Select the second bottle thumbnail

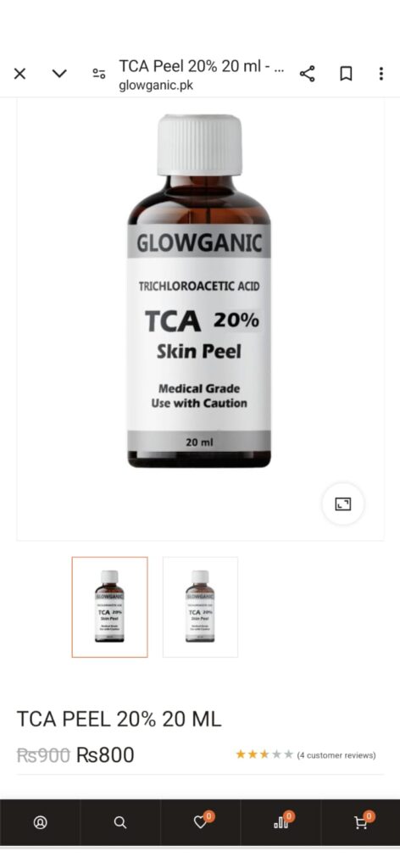200,607
